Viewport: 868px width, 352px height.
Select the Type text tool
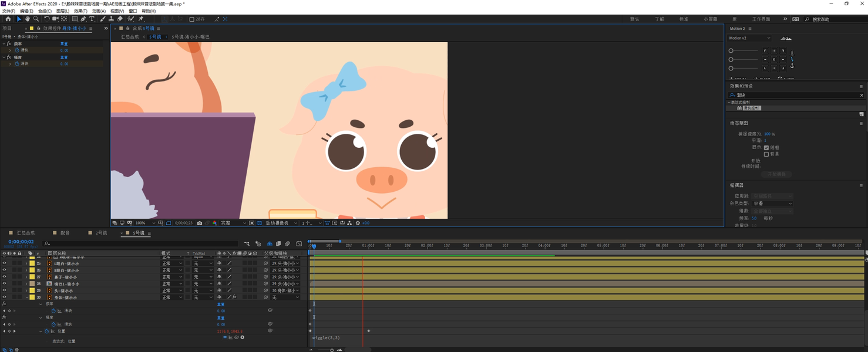[x=92, y=19]
